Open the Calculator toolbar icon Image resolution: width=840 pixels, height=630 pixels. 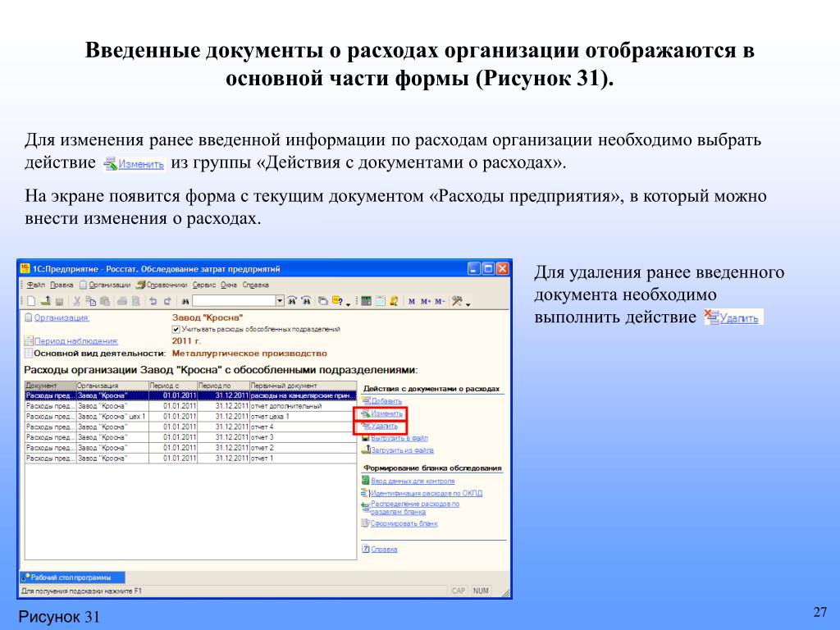366,301
